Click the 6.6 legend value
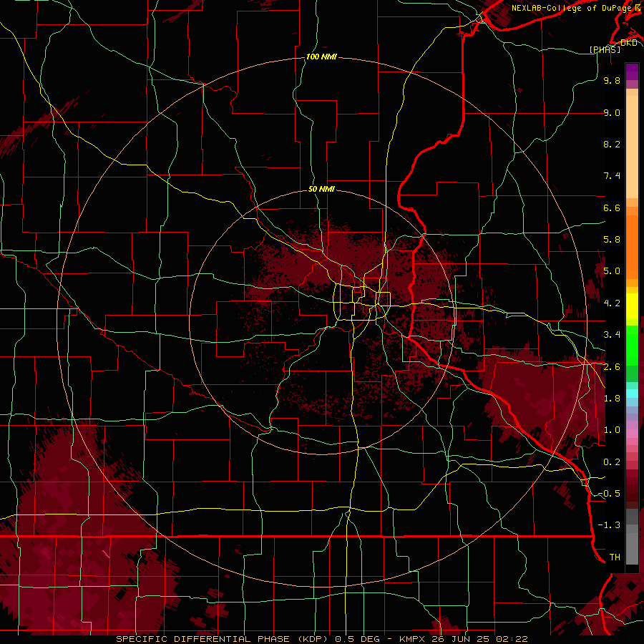This screenshot has height=644, width=644. [612, 208]
